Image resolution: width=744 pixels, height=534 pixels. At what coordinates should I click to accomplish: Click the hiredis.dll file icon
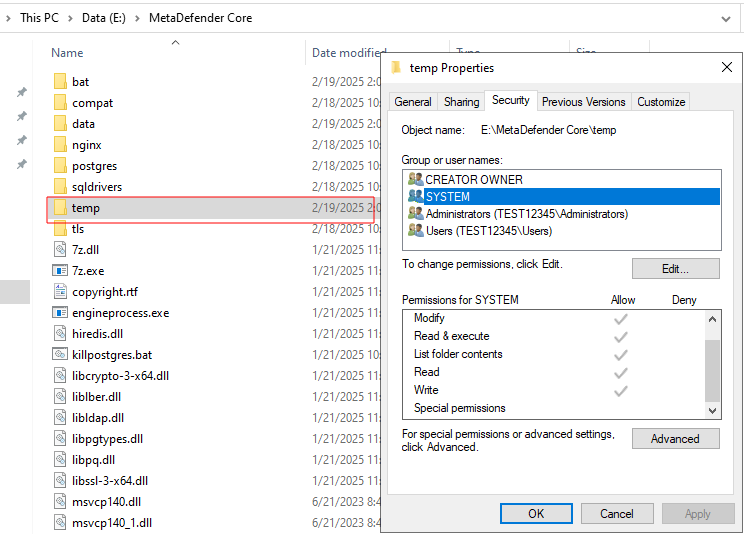point(60,333)
